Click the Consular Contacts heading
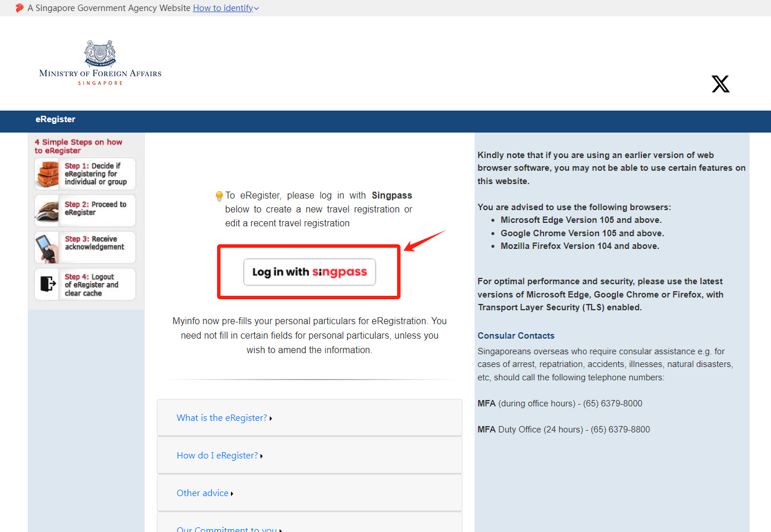 516,336
